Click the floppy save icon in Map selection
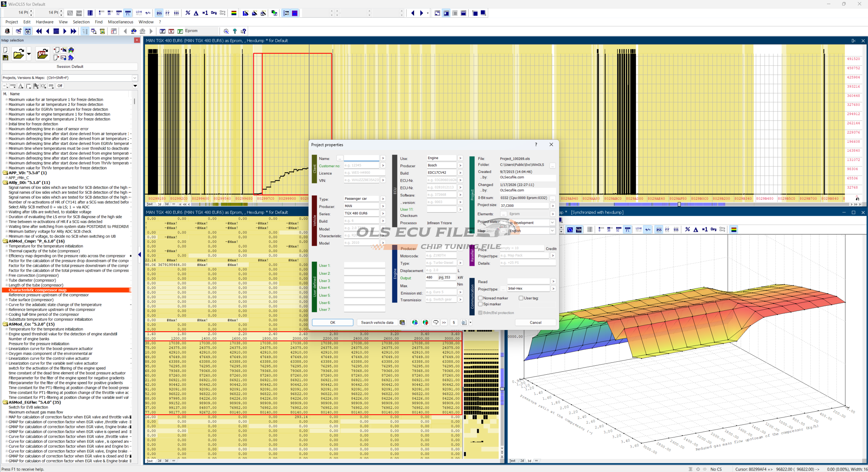This screenshot has width=868, height=472. (5, 58)
